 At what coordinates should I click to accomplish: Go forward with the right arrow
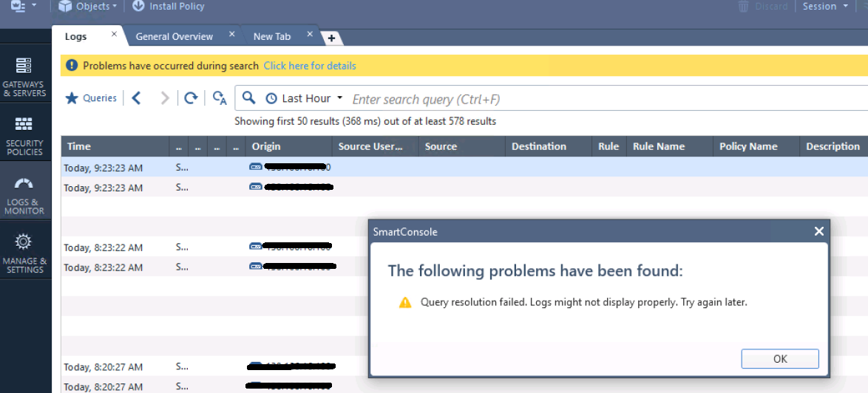164,98
